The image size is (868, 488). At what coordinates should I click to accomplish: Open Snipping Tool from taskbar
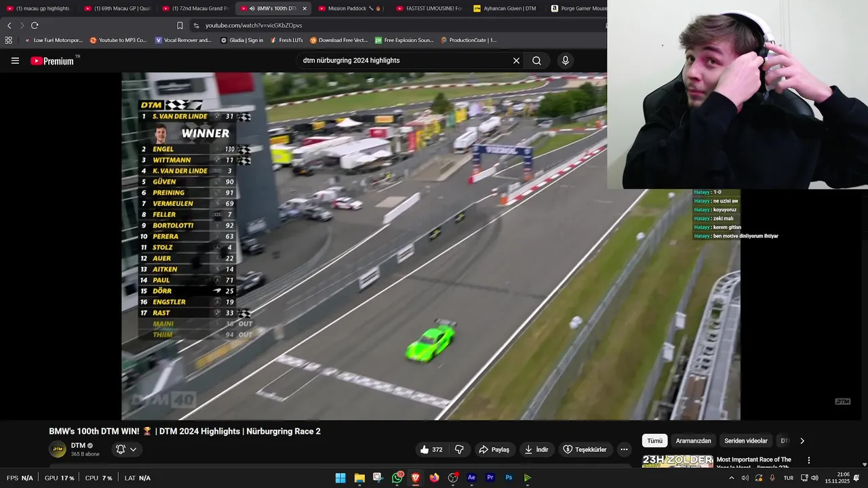pos(378,478)
